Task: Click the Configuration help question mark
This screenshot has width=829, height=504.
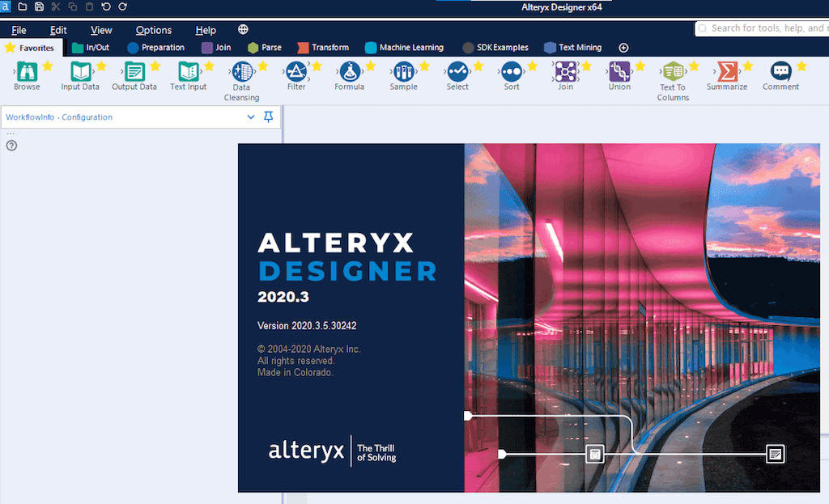Action: tap(11, 146)
